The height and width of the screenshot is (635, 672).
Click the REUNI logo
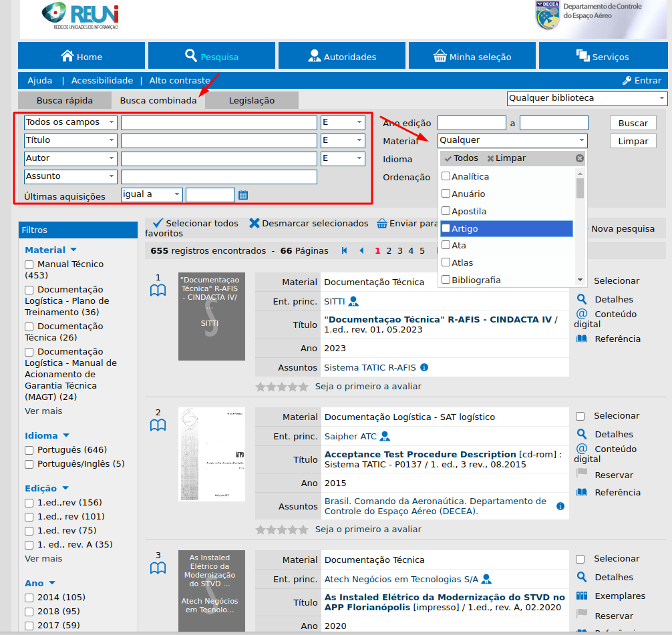(81, 16)
